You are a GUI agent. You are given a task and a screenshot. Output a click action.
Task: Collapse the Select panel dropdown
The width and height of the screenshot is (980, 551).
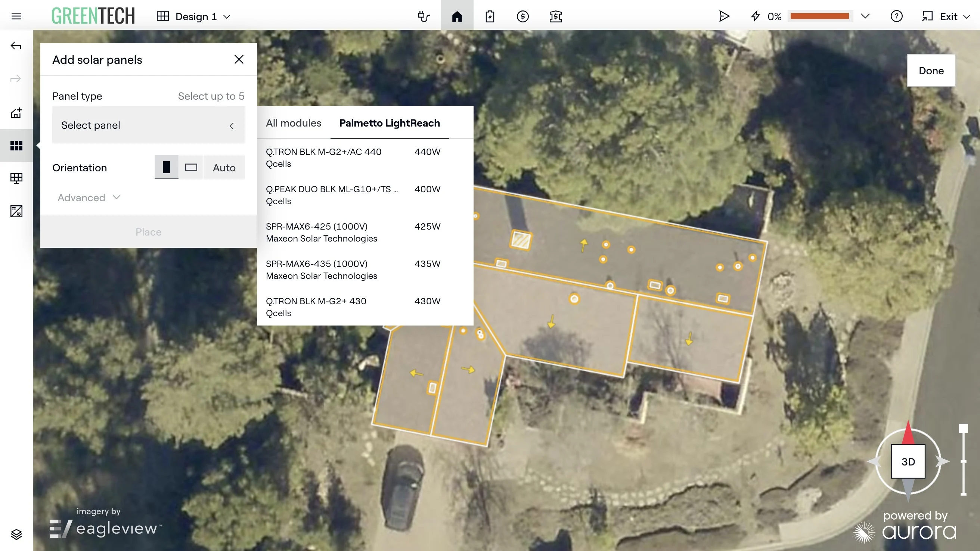pyautogui.click(x=148, y=125)
